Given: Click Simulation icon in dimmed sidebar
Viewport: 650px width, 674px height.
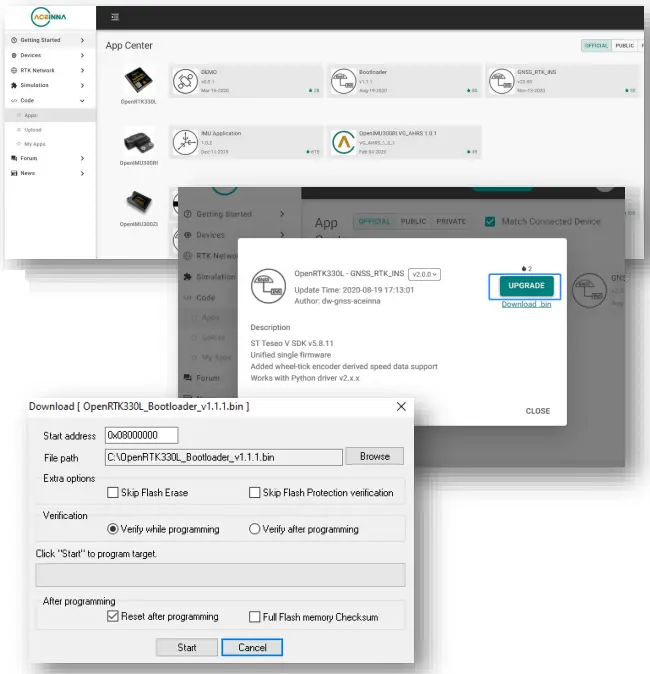Looking at the screenshot, I should point(187,276).
